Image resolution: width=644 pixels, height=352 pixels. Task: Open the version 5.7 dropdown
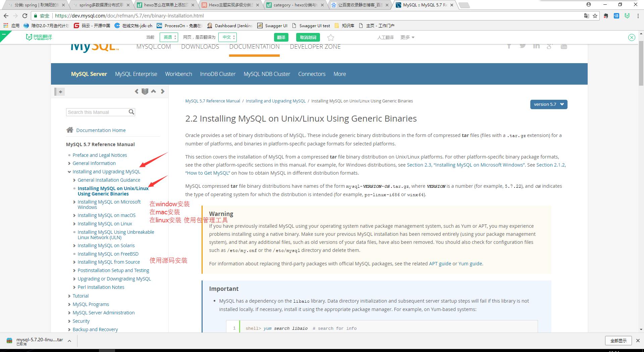pyautogui.click(x=548, y=104)
